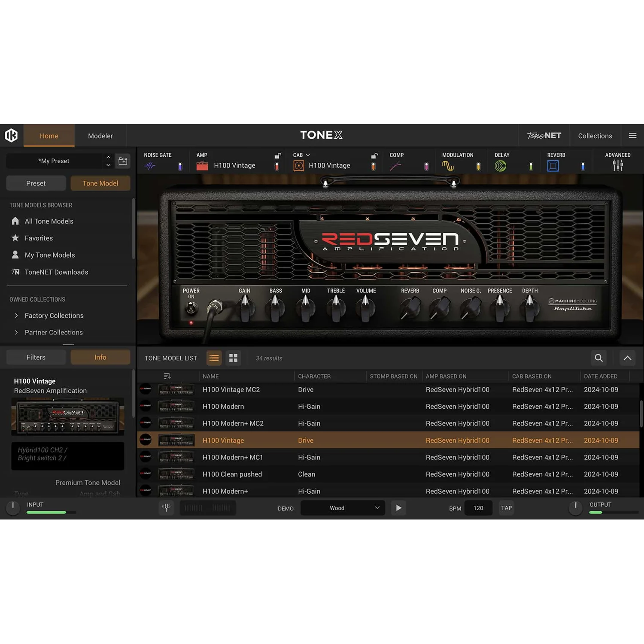Select the Modulation wave icon
644x644 pixels.
point(448,166)
